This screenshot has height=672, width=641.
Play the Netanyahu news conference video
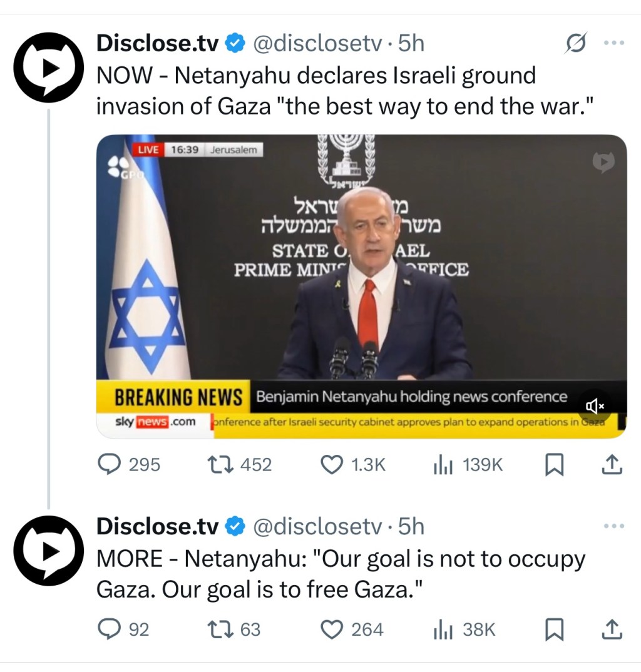pyautogui.click(x=361, y=287)
